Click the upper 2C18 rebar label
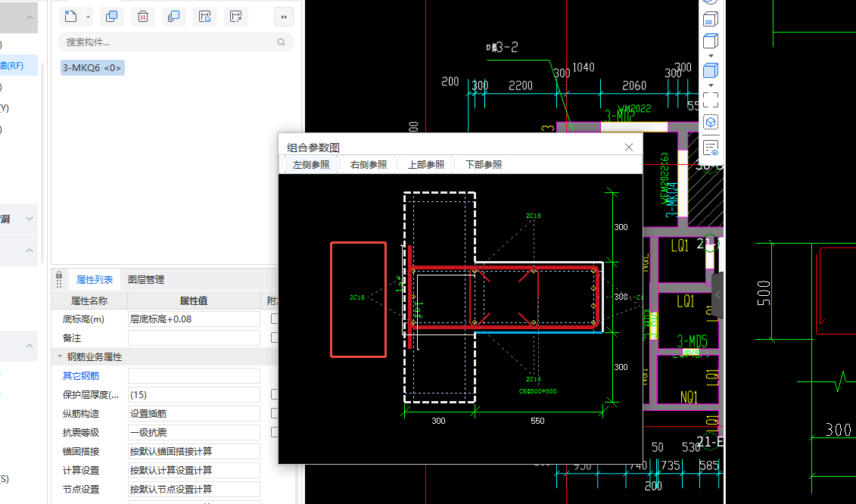 click(534, 216)
